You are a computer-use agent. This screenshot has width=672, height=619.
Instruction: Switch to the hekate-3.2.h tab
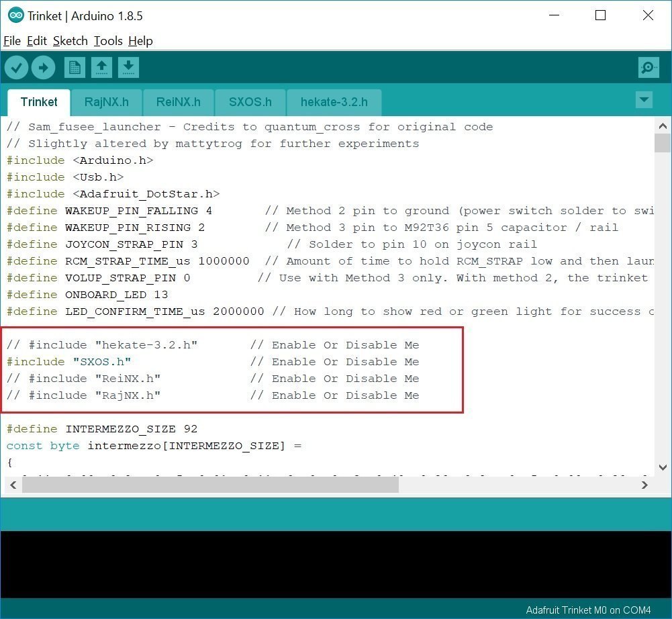(x=334, y=103)
